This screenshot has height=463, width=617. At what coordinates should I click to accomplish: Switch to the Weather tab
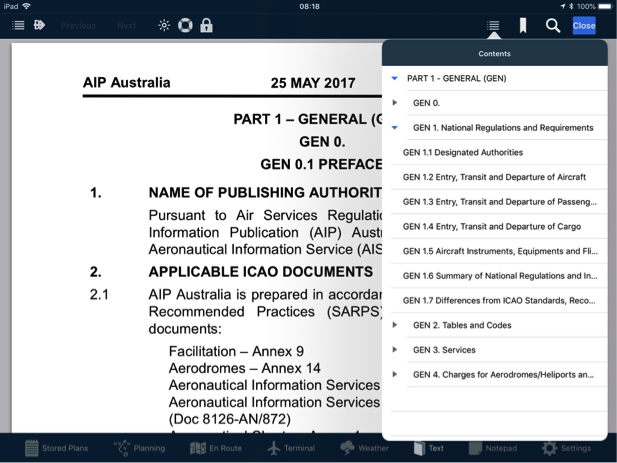(364, 448)
